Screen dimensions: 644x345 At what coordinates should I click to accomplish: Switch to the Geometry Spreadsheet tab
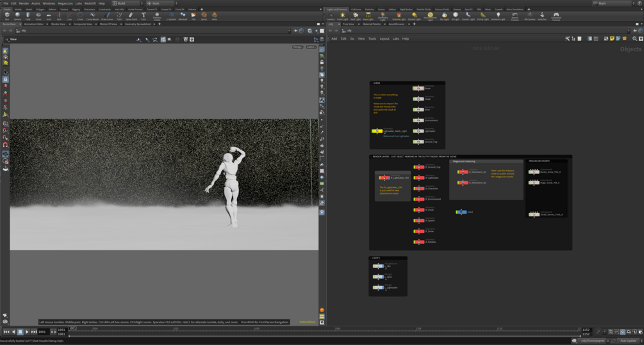pos(138,24)
